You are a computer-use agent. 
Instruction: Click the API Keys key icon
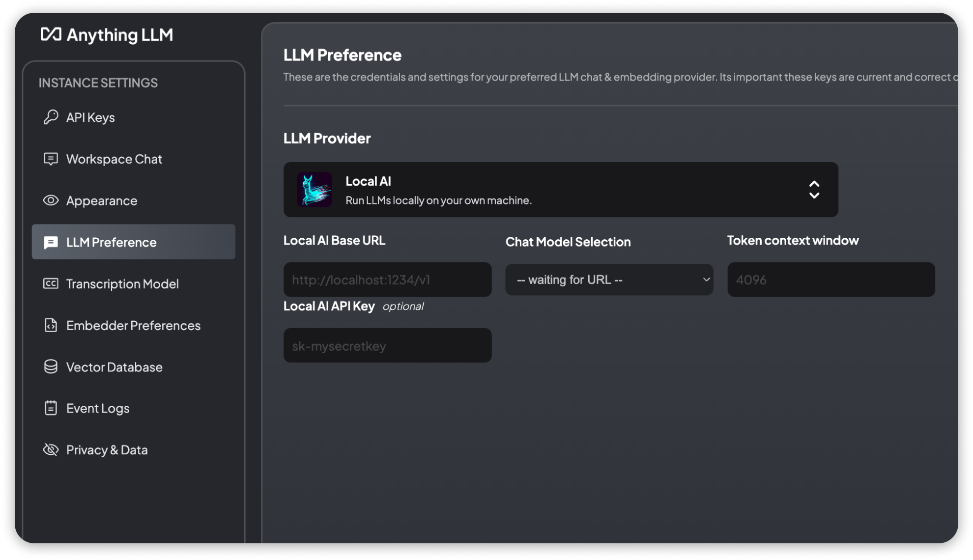pos(51,117)
